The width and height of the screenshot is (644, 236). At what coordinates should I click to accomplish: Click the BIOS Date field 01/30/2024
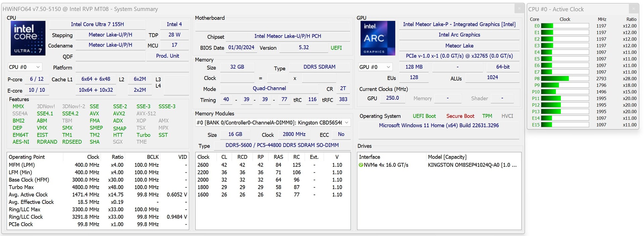pyautogui.click(x=241, y=48)
